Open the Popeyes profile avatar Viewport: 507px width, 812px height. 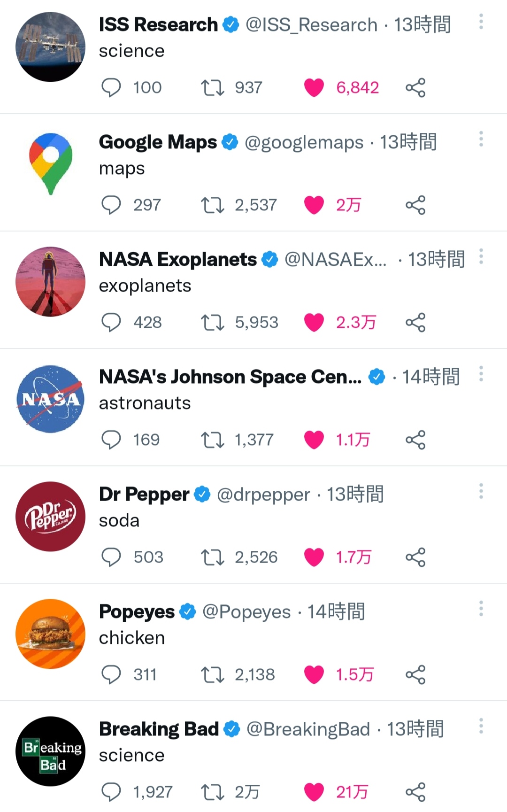51,634
